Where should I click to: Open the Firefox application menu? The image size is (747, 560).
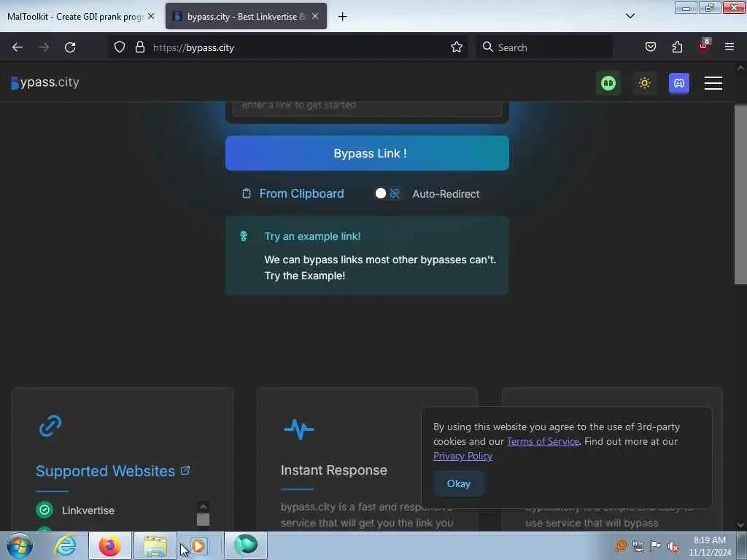[x=729, y=47]
